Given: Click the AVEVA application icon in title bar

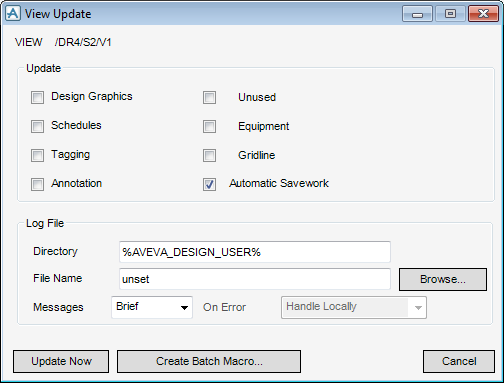Looking at the screenshot, I should click(13, 14).
